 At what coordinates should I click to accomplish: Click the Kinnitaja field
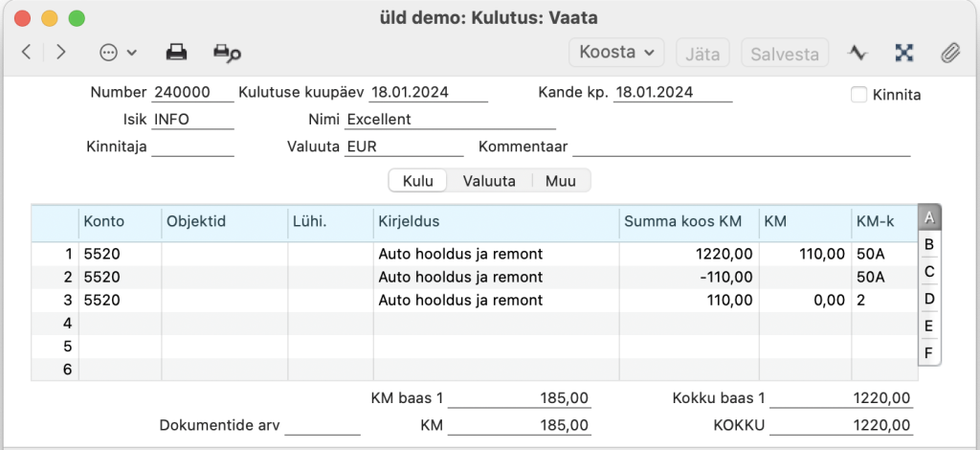click(192, 146)
